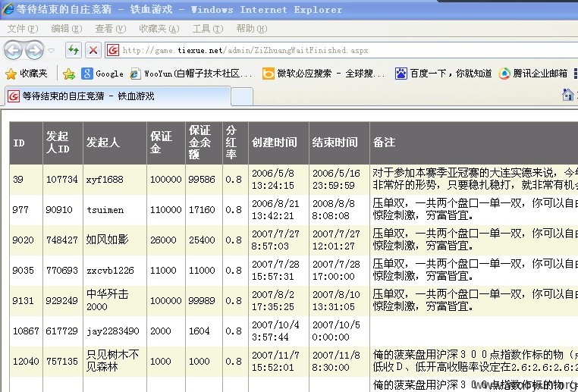Viewport: 578px width, 392px height.
Task: Click the Add to Favorites bar star icon
Action: [69, 74]
